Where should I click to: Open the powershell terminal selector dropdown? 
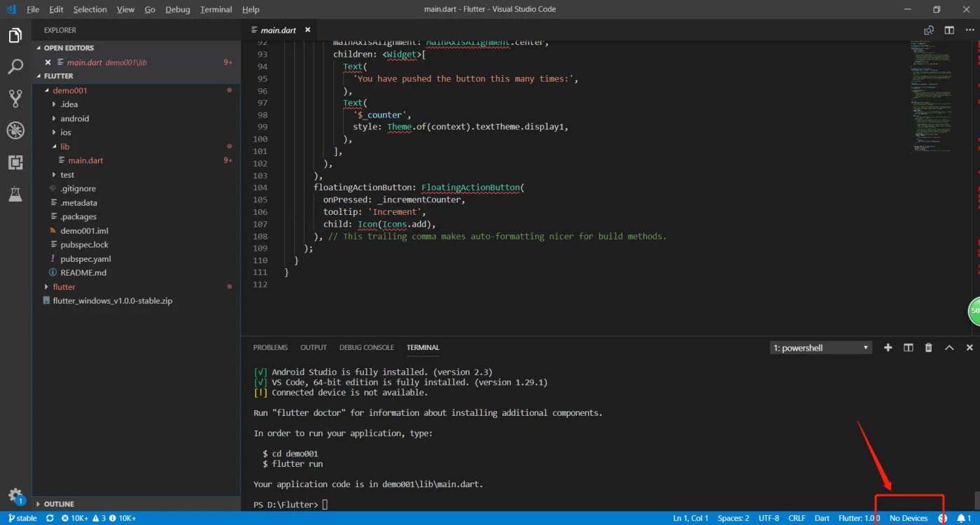pos(820,348)
